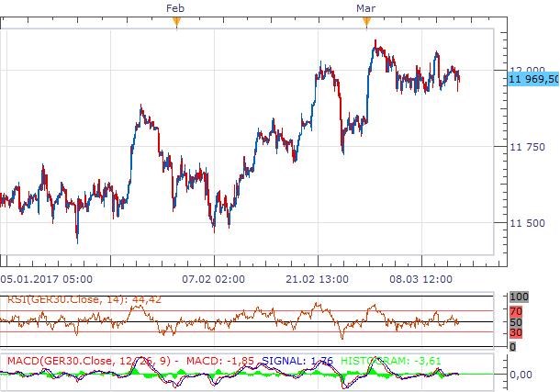Click the 11 750 price axis label

(x=526, y=146)
